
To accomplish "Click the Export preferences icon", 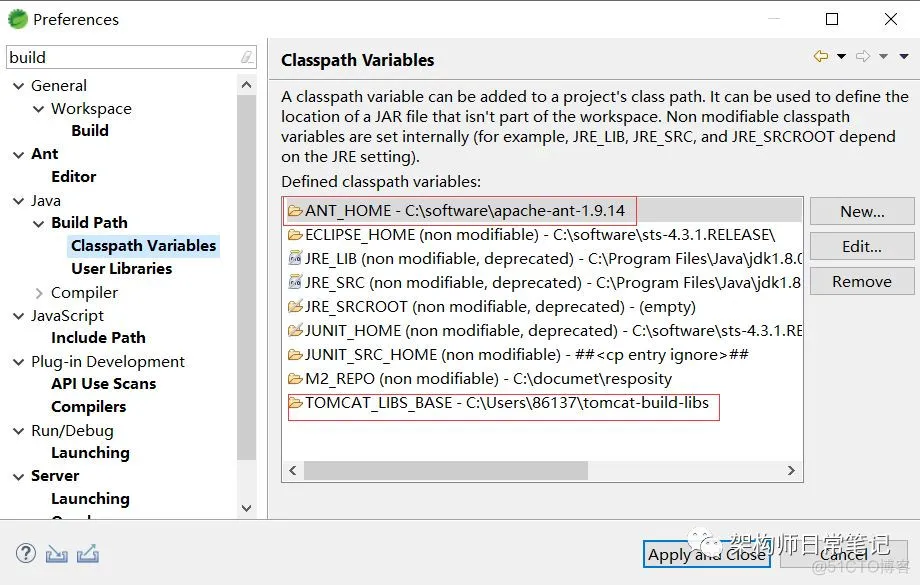I will coord(88,553).
